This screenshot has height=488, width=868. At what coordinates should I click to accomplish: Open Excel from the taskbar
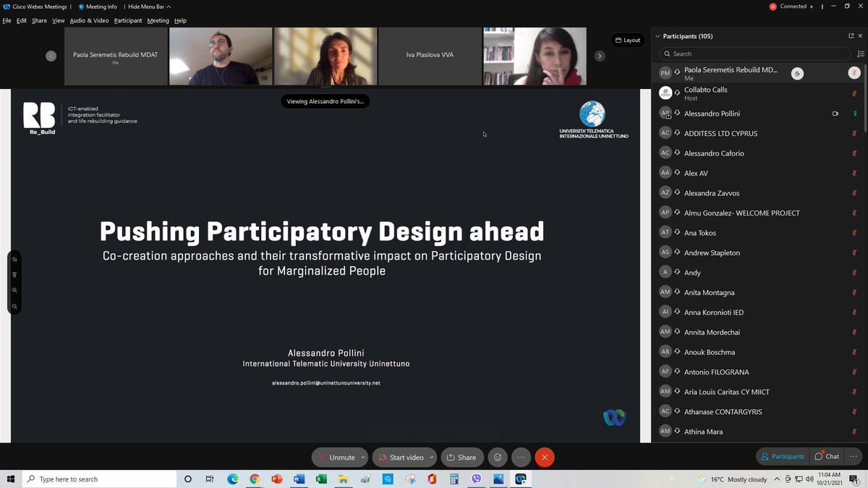coord(321,479)
